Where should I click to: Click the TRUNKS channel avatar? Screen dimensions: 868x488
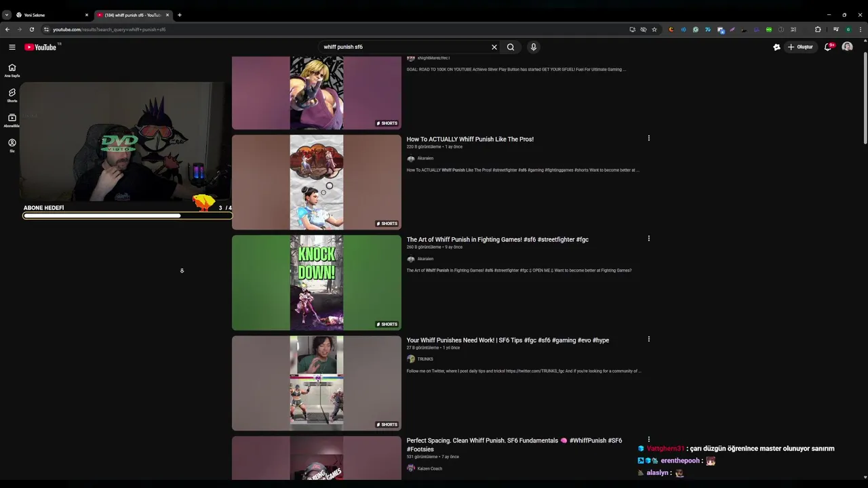(410, 359)
